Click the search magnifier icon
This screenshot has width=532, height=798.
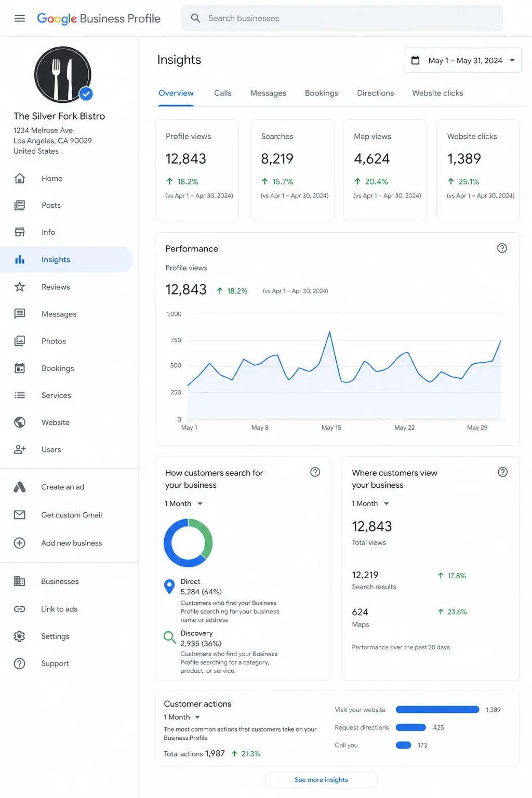coord(195,18)
